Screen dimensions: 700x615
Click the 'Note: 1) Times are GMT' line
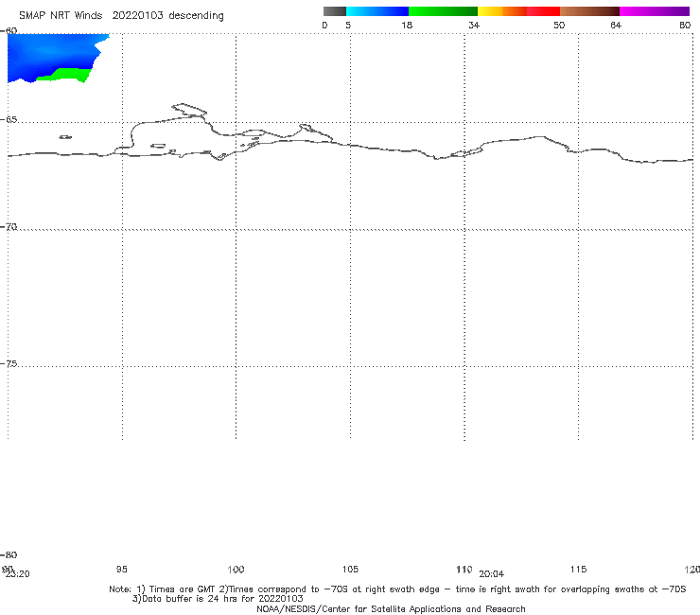click(397, 589)
